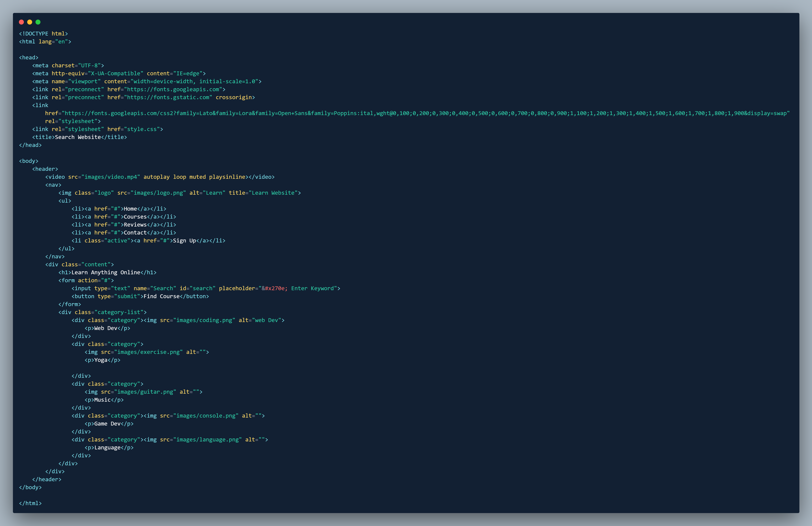Click the 'images/console.png' src value
The image size is (812, 526).
click(x=206, y=416)
